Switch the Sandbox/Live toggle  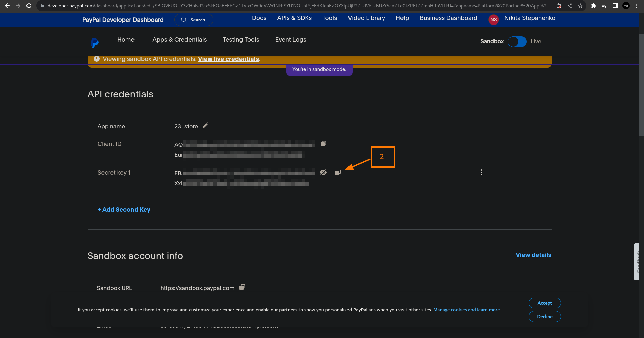tap(517, 42)
